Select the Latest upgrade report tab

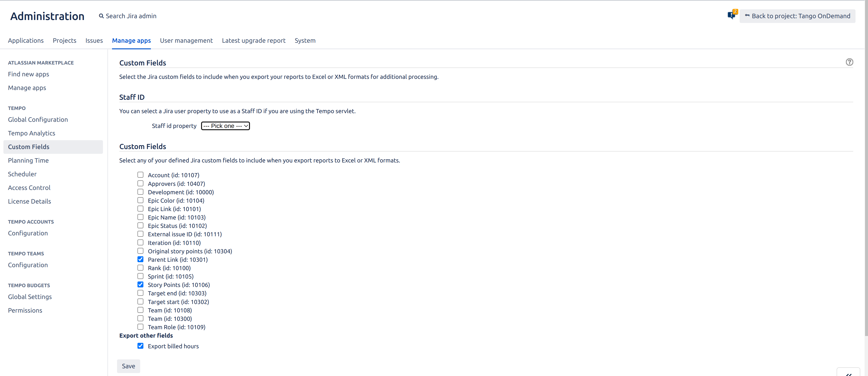pyautogui.click(x=254, y=40)
